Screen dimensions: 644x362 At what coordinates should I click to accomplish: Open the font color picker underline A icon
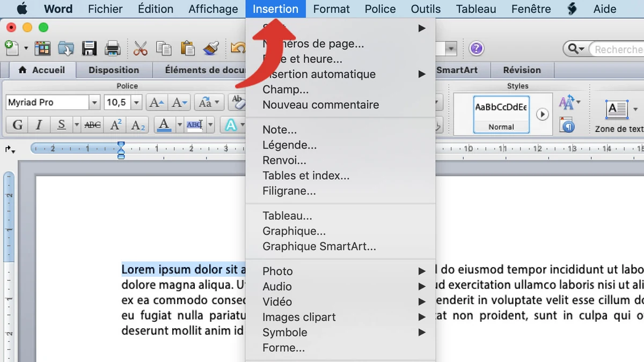point(164,124)
